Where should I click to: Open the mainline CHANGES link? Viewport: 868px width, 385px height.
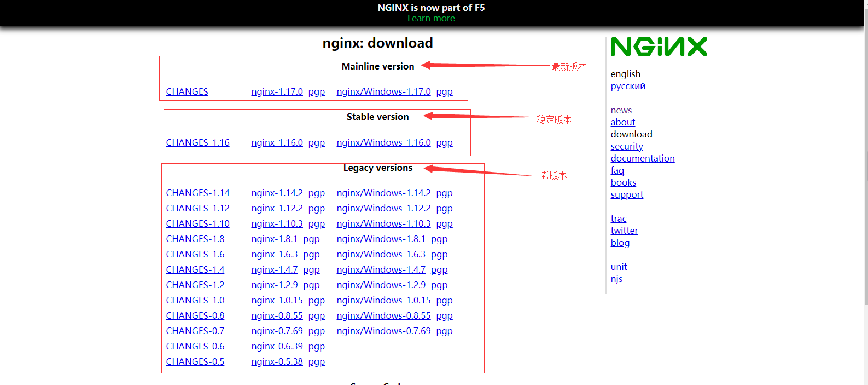coord(187,91)
